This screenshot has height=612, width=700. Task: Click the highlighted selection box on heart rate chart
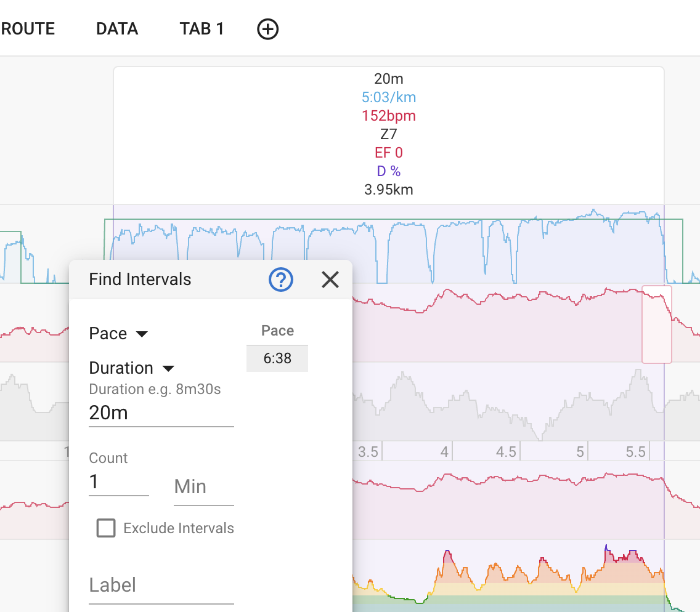656,324
